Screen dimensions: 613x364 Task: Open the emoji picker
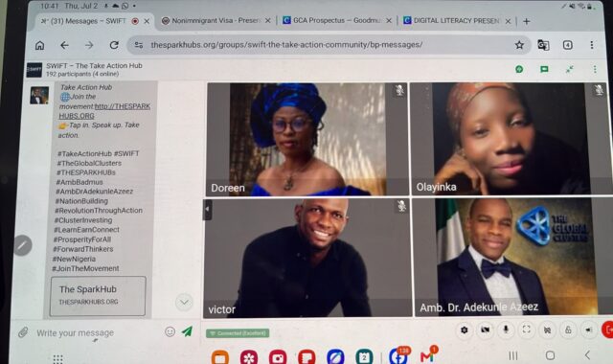pyautogui.click(x=170, y=332)
